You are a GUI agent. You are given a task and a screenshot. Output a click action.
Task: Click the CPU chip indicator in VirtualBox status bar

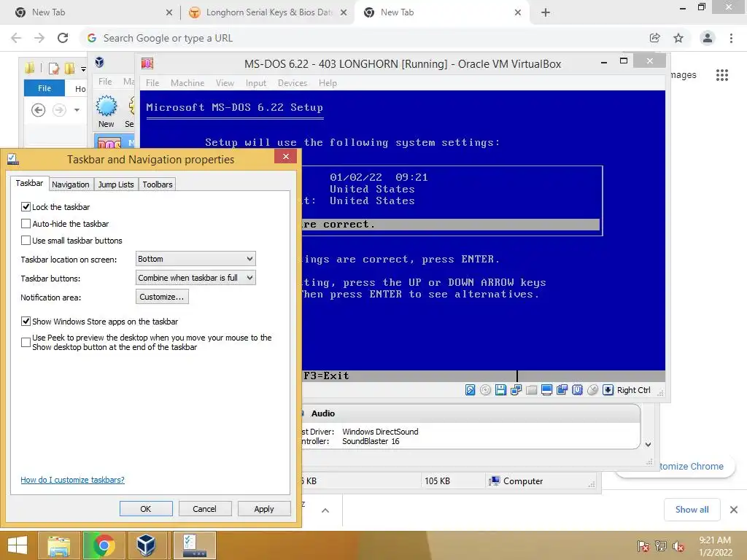(578, 390)
